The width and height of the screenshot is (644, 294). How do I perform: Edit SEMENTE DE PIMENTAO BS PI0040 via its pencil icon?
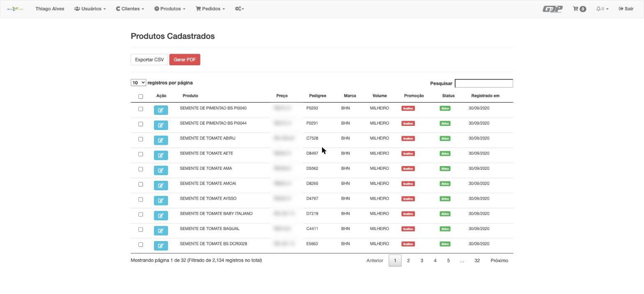pyautogui.click(x=161, y=110)
